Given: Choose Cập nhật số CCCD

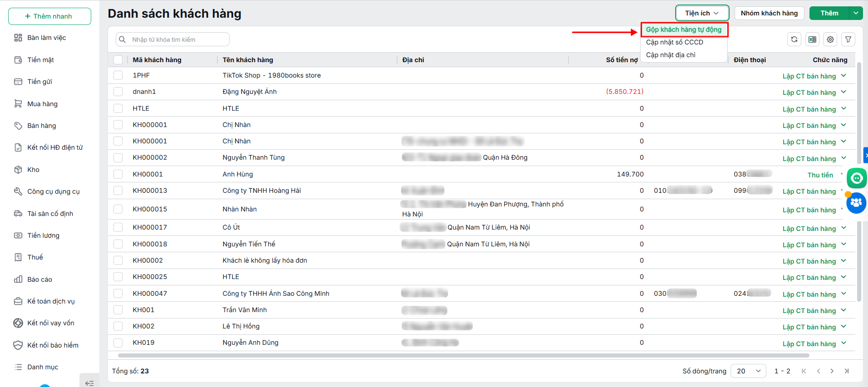Looking at the screenshot, I should (675, 42).
